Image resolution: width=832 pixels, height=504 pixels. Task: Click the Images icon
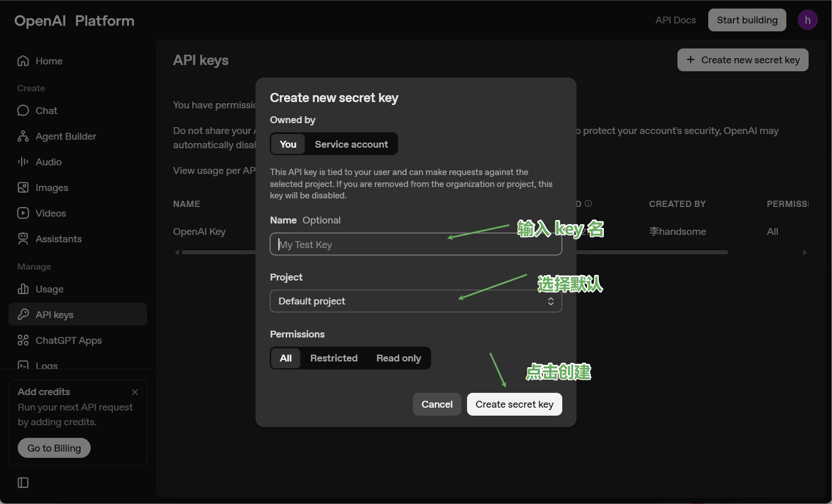point(23,188)
